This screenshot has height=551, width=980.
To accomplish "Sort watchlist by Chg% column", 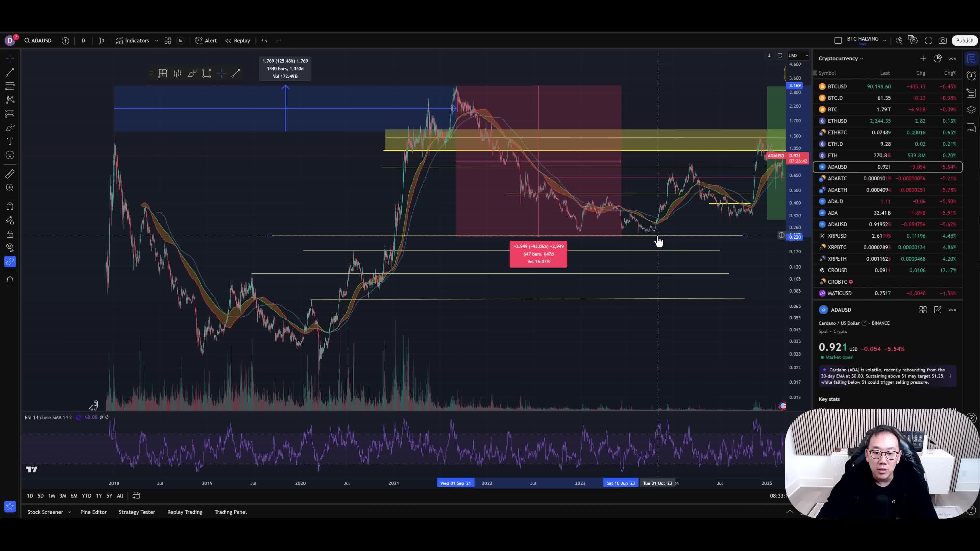I will click(x=950, y=73).
